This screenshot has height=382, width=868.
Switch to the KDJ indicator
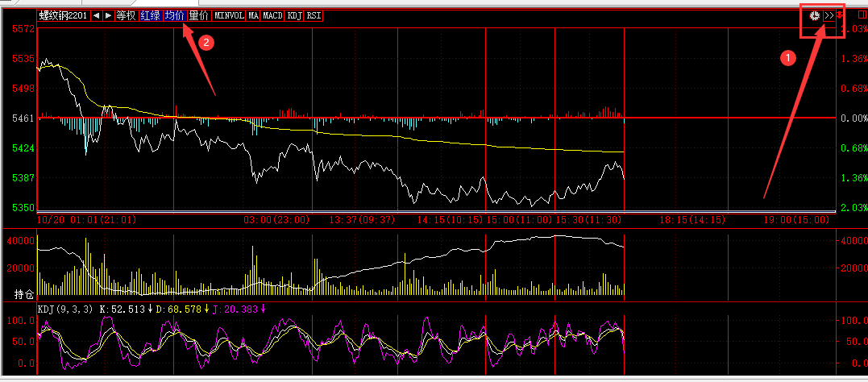(x=294, y=15)
